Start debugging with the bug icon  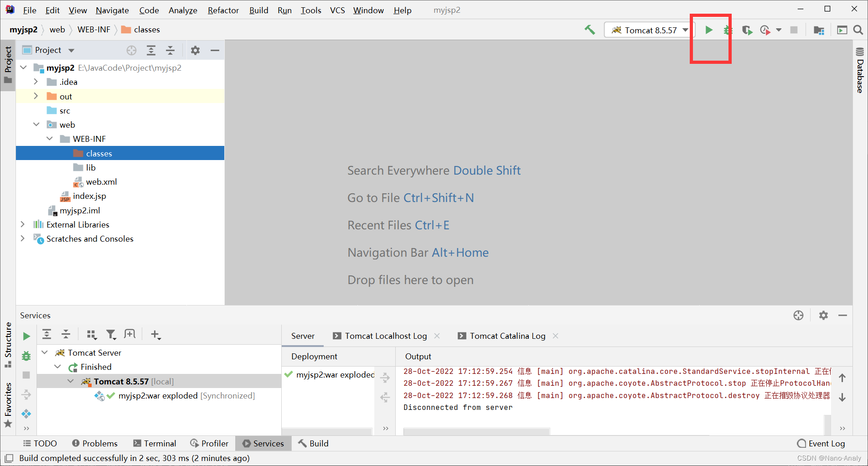728,30
